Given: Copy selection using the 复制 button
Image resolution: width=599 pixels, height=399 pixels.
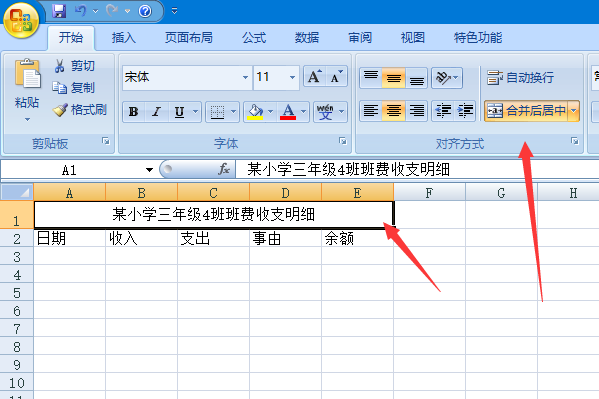Looking at the screenshot, I should click(x=73, y=88).
